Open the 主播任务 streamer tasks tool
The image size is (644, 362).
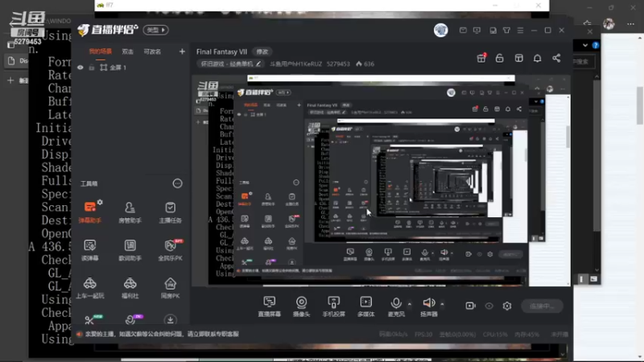click(170, 212)
